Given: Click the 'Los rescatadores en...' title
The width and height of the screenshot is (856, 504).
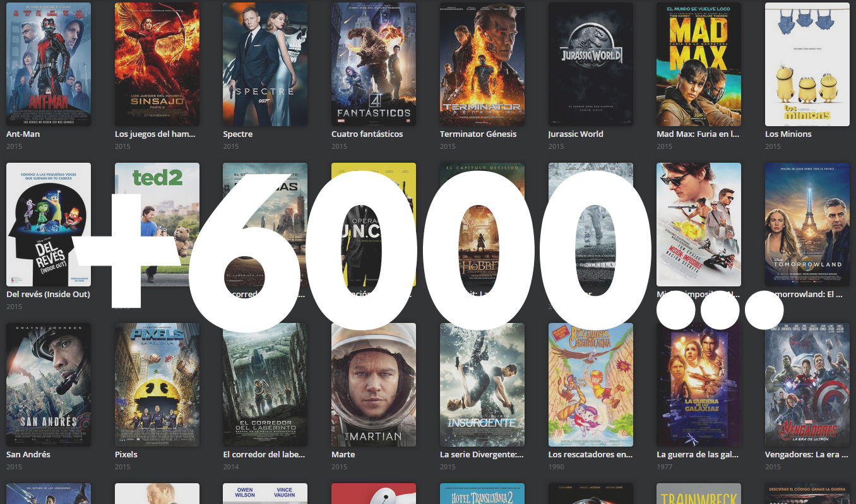Looking at the screenshot, I should (590, 454).
